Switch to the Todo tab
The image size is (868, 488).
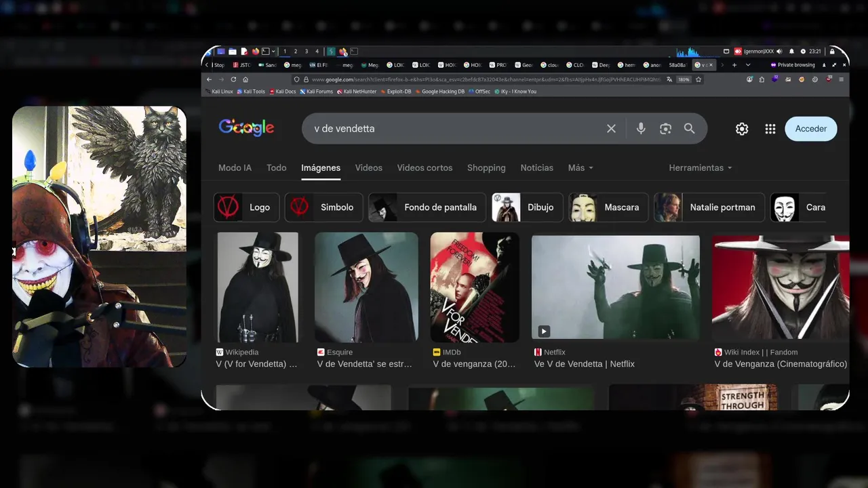tap(276, 167)
